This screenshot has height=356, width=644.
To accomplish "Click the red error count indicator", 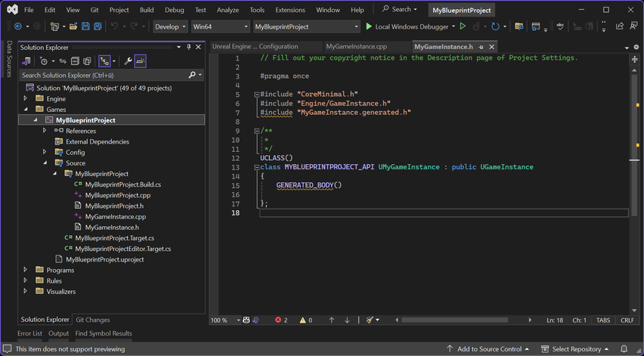I will [x=281, y=320].
